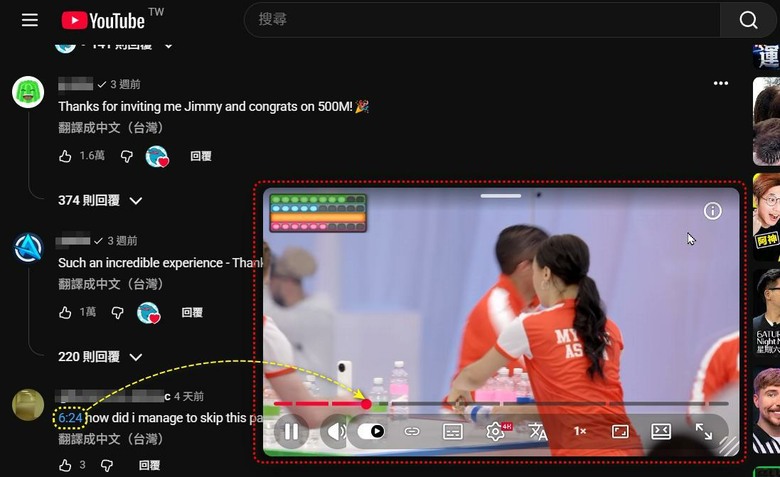Like the 'how did i manage to skip' comment
Image resolution: width=780 pixels, height=477 pixels.
tap(65, 465)
